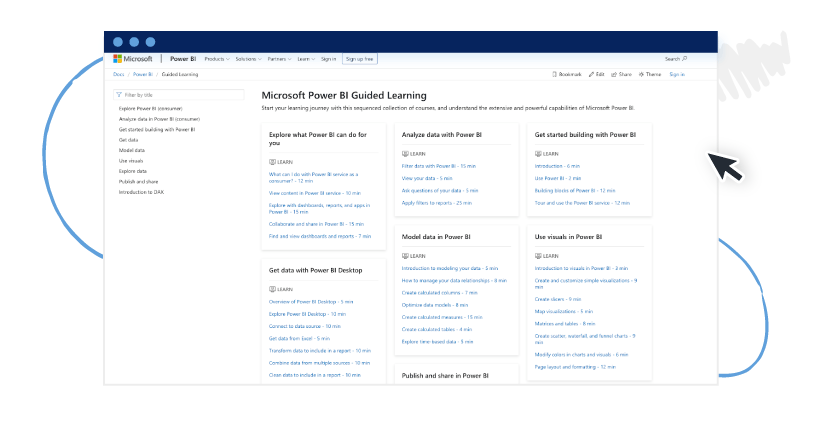Open 'How to manage your data relationships' link
Viewport: 820px width, 427px height.
pos(454,281)
